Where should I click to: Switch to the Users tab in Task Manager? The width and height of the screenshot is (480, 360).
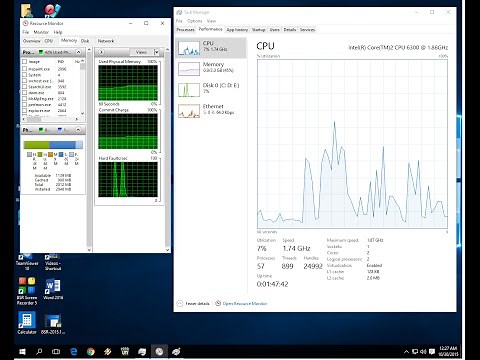[x=274, y=30]
